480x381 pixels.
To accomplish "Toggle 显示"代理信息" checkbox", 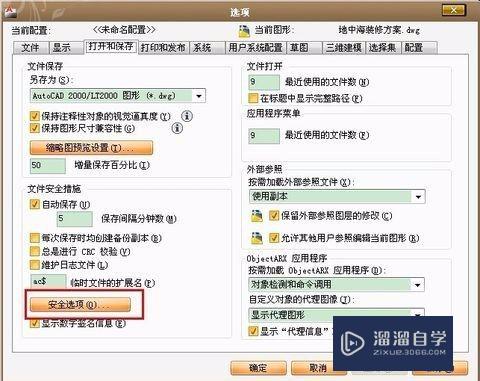I will [253, 331].
